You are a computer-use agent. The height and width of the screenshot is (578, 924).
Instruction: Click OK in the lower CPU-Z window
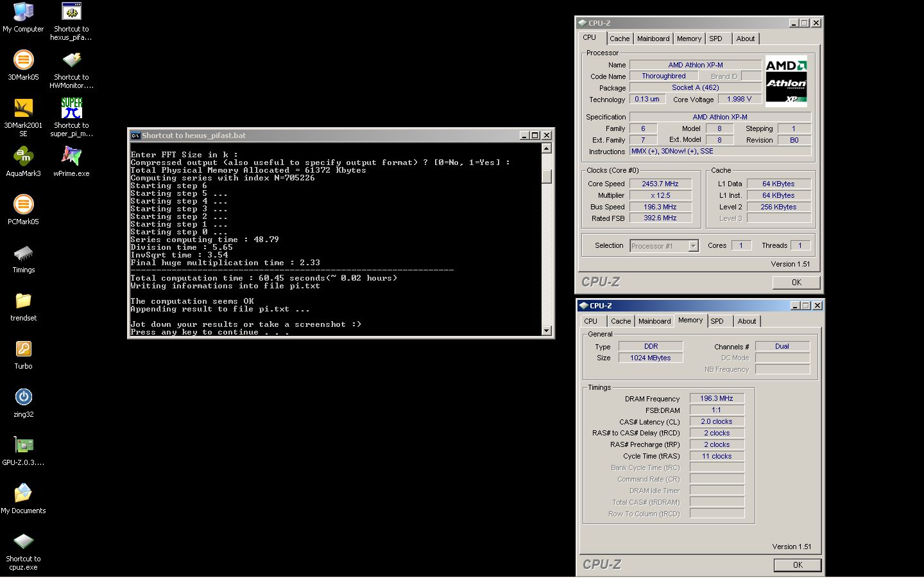click(x=798, y=565)
